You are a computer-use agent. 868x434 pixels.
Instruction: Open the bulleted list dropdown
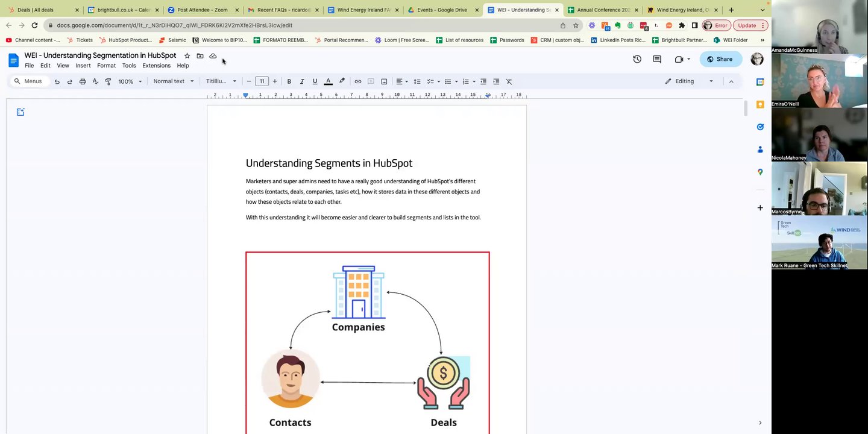coord(451,81)
